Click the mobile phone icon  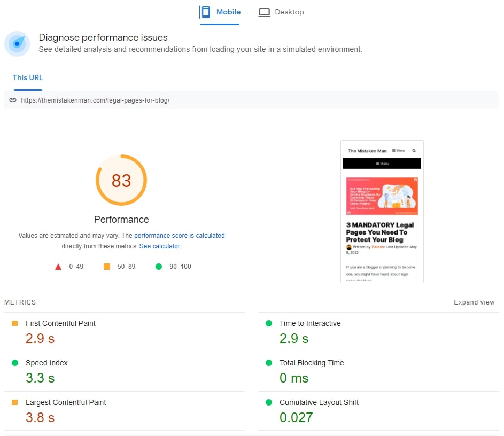[206, 12]
